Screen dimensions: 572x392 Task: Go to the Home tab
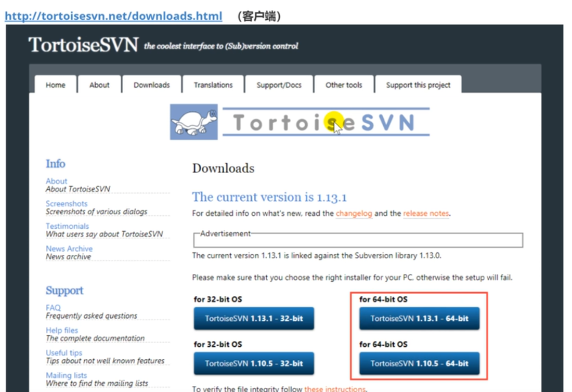pyautogui.click(x=56, y=85)
